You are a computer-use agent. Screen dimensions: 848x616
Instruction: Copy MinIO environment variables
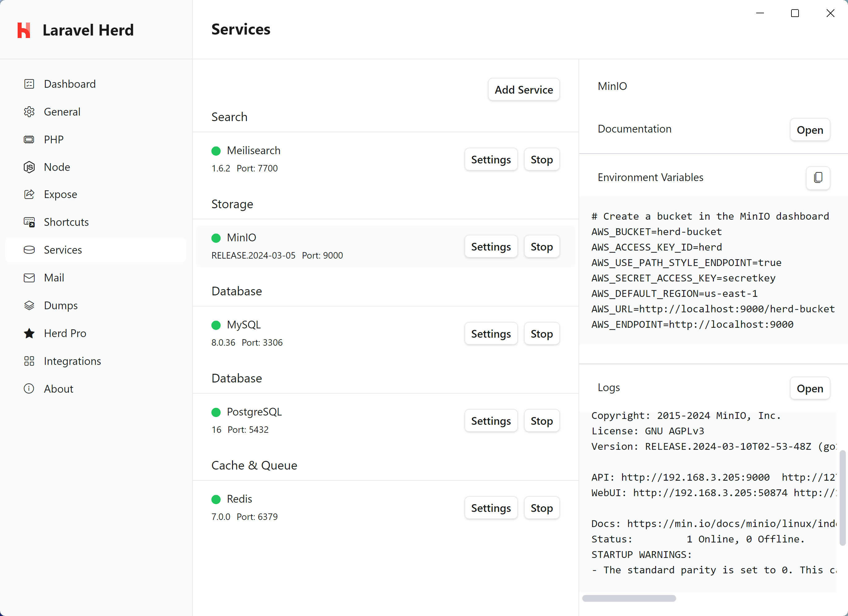[x=818, y=177]
